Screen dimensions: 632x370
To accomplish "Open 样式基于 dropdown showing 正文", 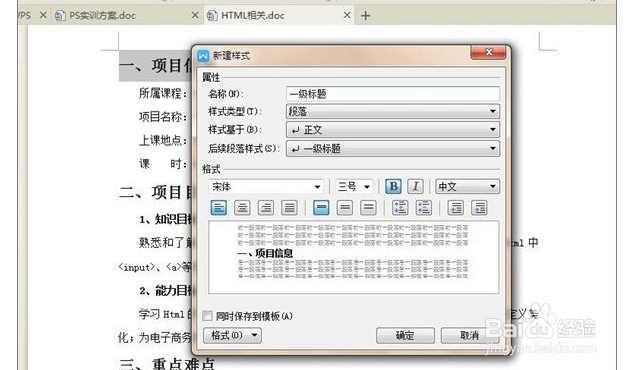I will click(x=393, y=130).
